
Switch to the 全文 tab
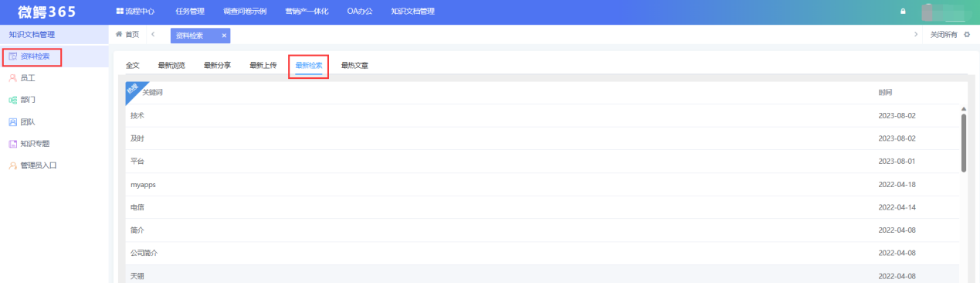(x=133, y=66)
